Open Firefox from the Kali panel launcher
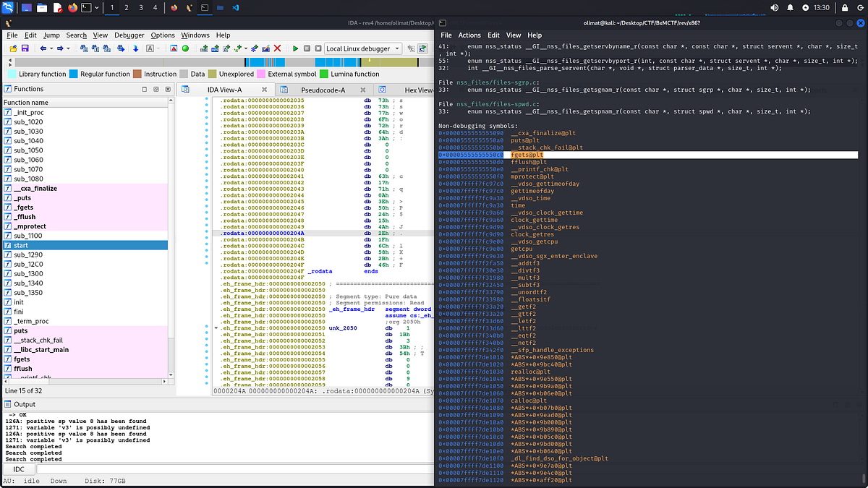The height and width of the screenshot is (488, 868). (x=73, y=8)
